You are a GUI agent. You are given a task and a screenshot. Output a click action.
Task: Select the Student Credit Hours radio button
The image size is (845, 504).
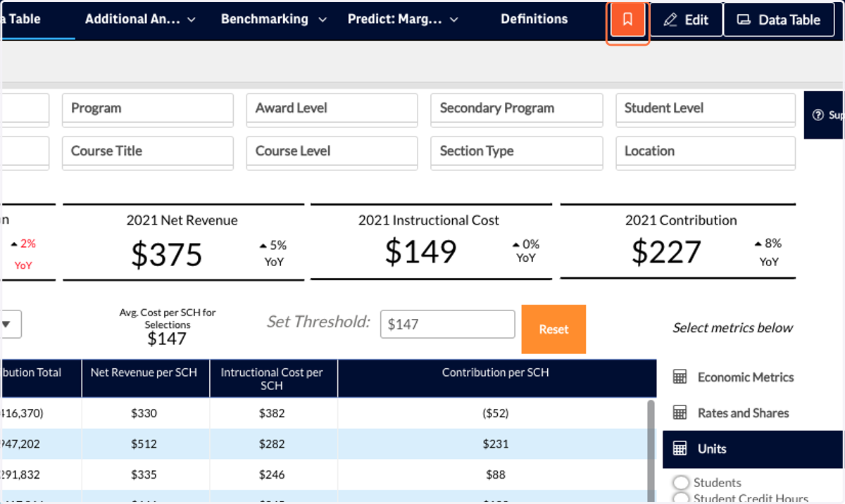(681, 498)
